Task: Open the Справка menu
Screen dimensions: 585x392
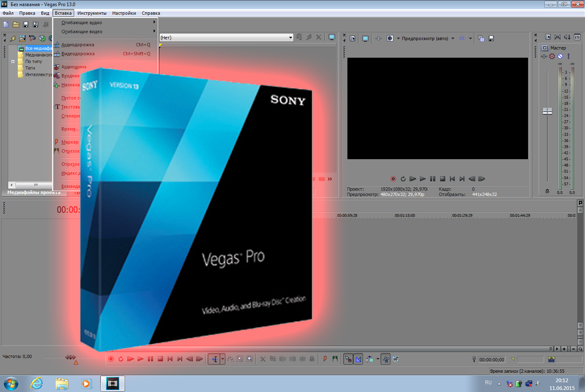Action: (151, 13)
